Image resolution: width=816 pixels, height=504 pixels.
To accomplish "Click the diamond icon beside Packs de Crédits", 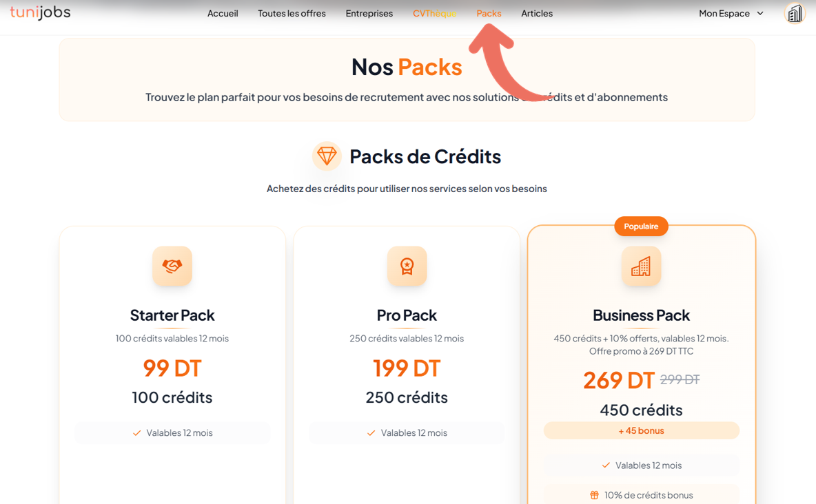I will [x=327, y=156].
